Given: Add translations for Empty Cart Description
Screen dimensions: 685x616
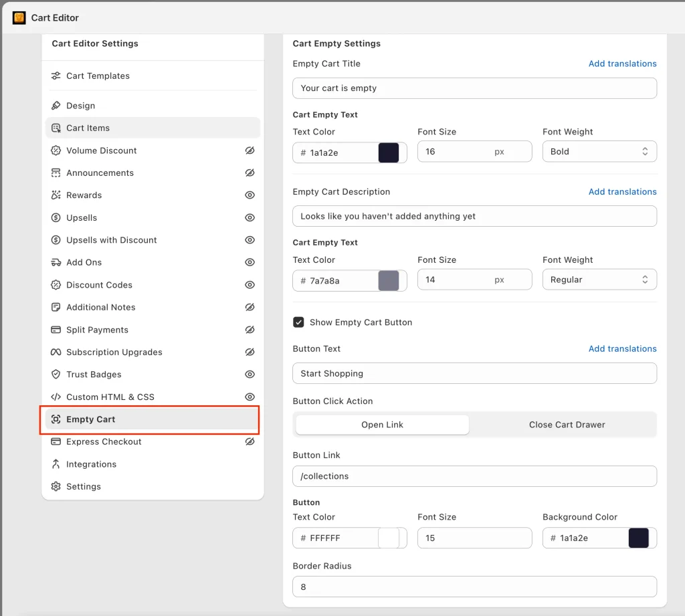Looking at the screenshot, I should click(622, 192).
